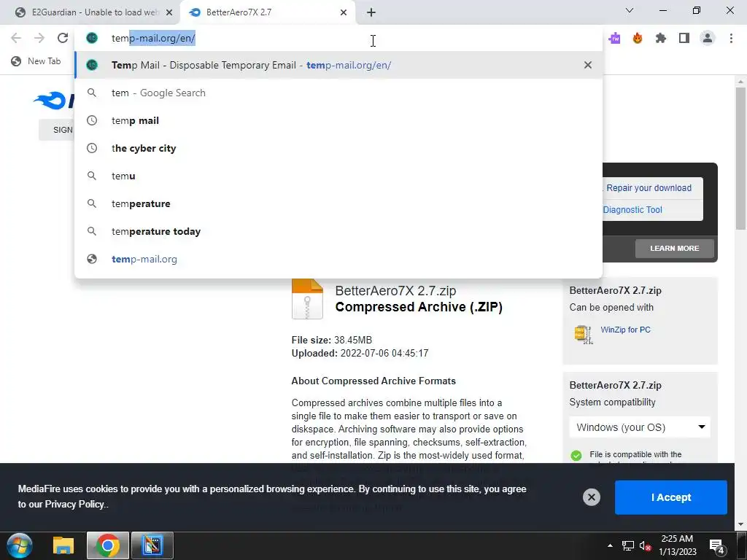Select the 'temu' search suggestion
The width and height of the screenshot is (747, 560).
[338, 176]
